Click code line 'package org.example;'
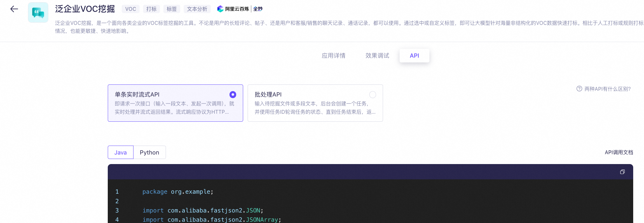 click(x=178, y=192)
